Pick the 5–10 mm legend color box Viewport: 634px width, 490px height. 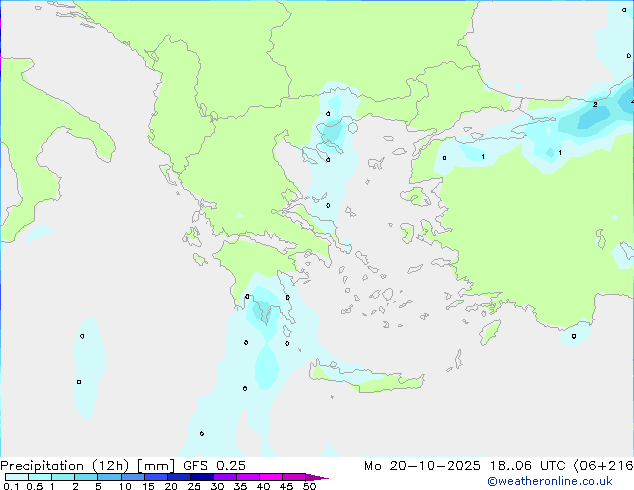click(x=109, y=477)
